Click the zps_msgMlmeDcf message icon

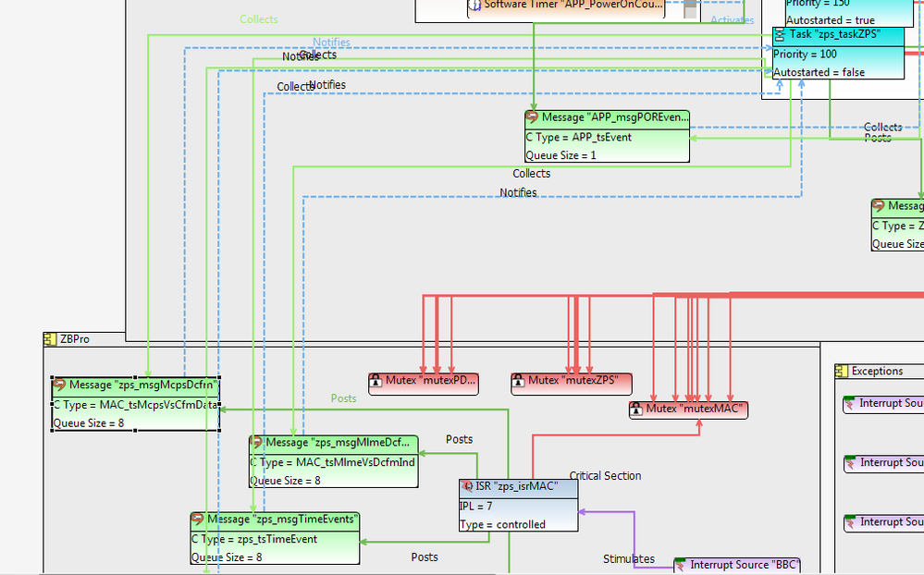[256, 442]
